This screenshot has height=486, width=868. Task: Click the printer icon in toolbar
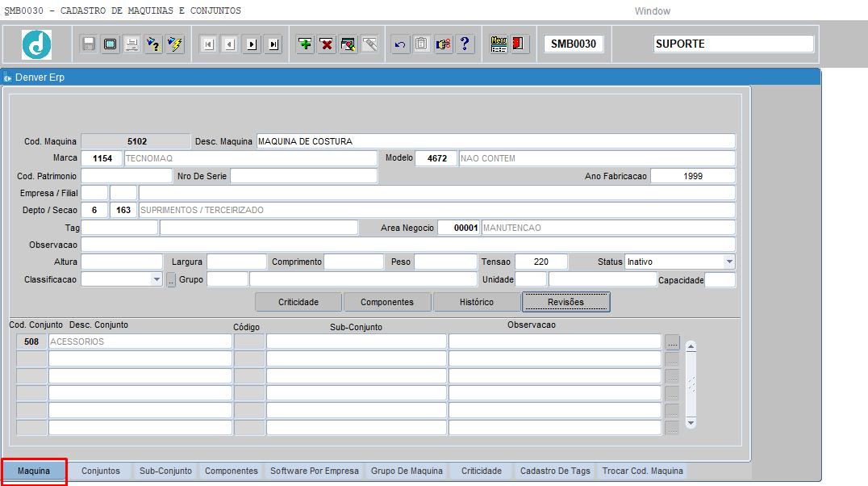tap(131, 44)
